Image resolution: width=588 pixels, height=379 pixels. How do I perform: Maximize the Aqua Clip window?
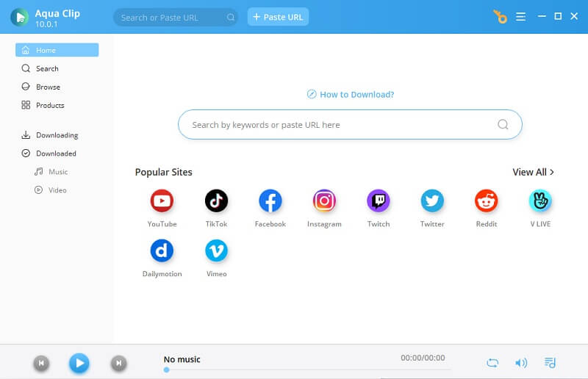click(558, 16)
